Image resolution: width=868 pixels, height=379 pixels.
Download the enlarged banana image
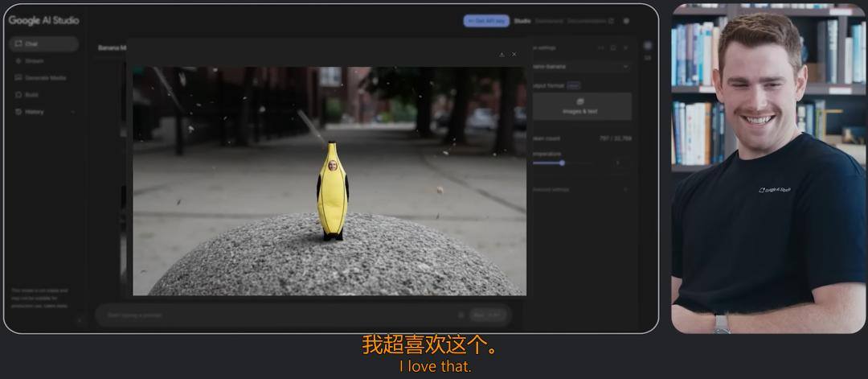click(502, 54)
